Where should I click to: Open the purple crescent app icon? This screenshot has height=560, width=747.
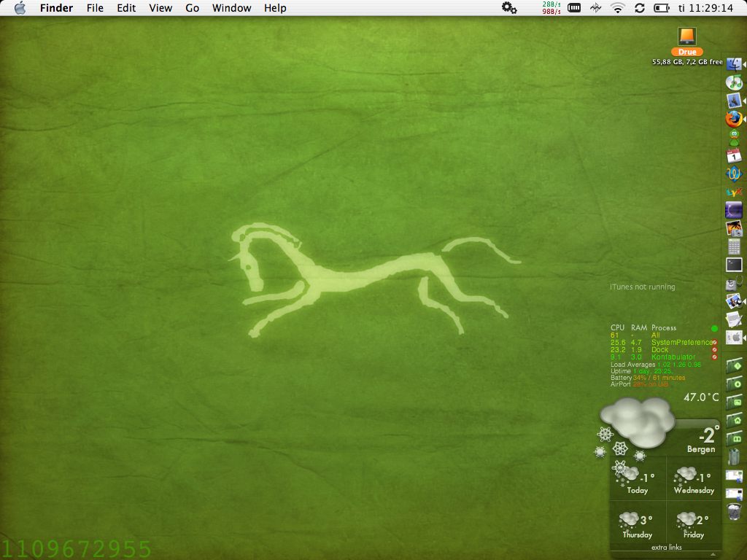[x=734, y=211]
